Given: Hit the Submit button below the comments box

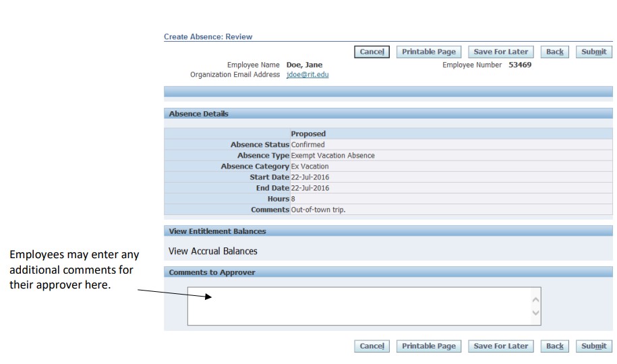Looking at the screenshot, I should (594, 346).
